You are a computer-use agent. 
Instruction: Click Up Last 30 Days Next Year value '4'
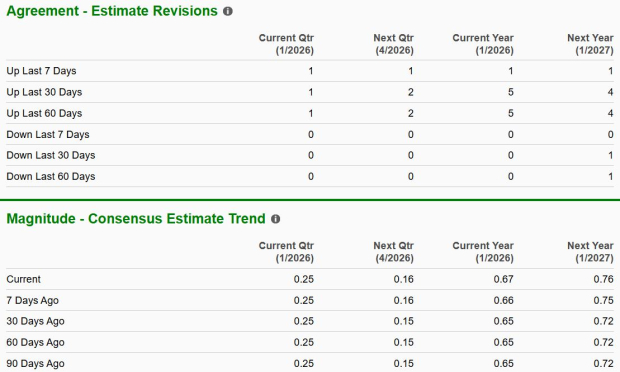(x=611, y=92)
